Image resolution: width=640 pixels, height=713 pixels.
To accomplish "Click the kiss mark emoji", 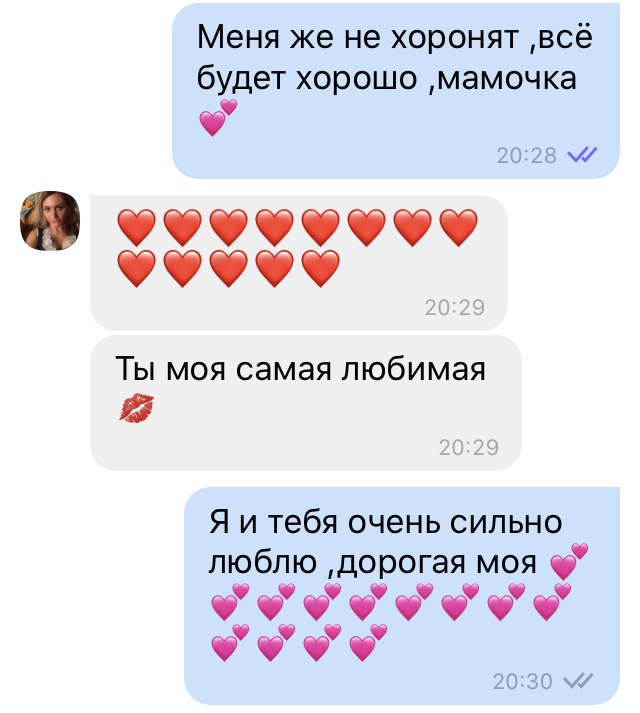I will [136, 408].
